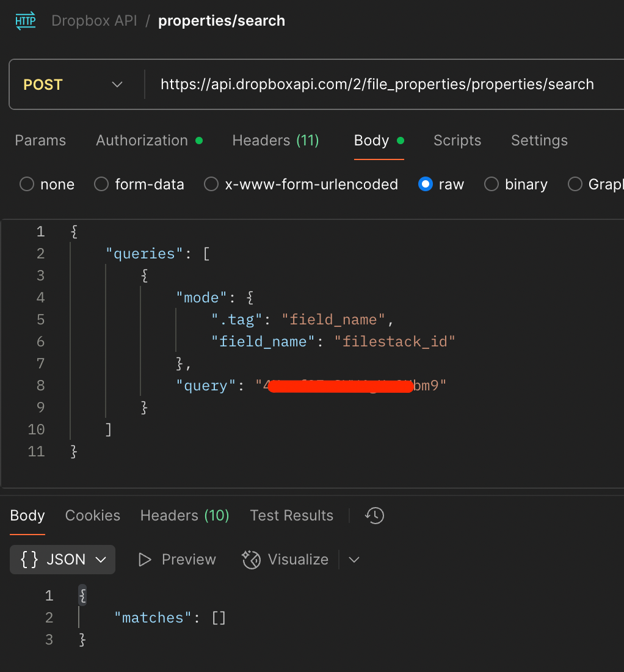Select the none body type
This screenshot has width=624, height=672.
click(27, 184)
